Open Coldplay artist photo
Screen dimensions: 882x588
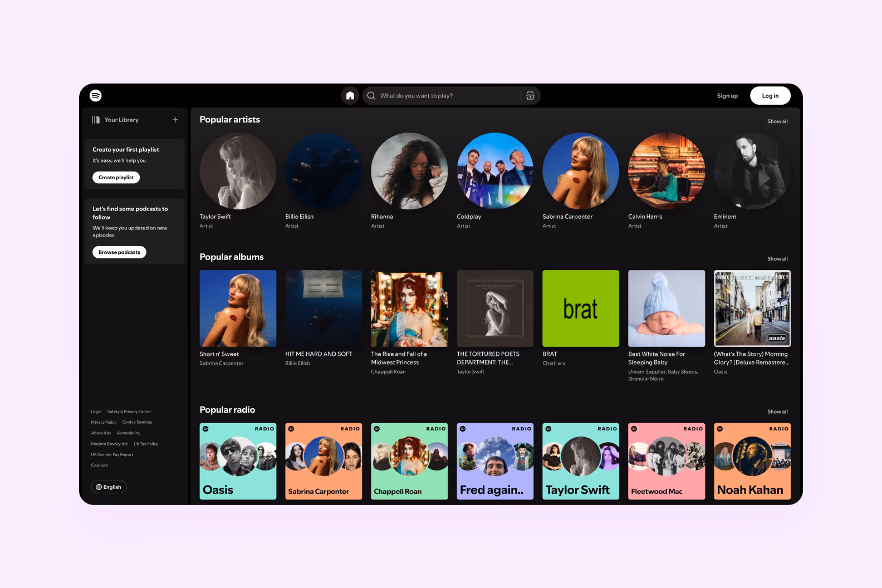[x=495, y=171]
